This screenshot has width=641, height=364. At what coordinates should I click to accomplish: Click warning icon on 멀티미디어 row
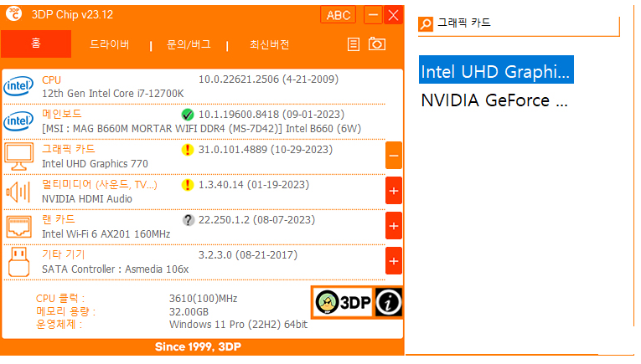point(188,185)
